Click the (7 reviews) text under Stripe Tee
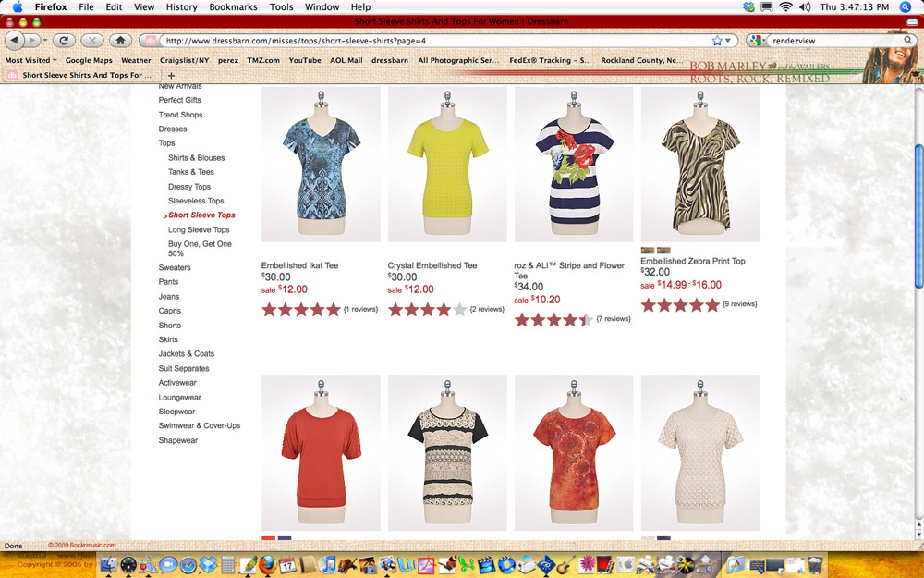Screen dimensions: 924x578 [x=614, y=318]
